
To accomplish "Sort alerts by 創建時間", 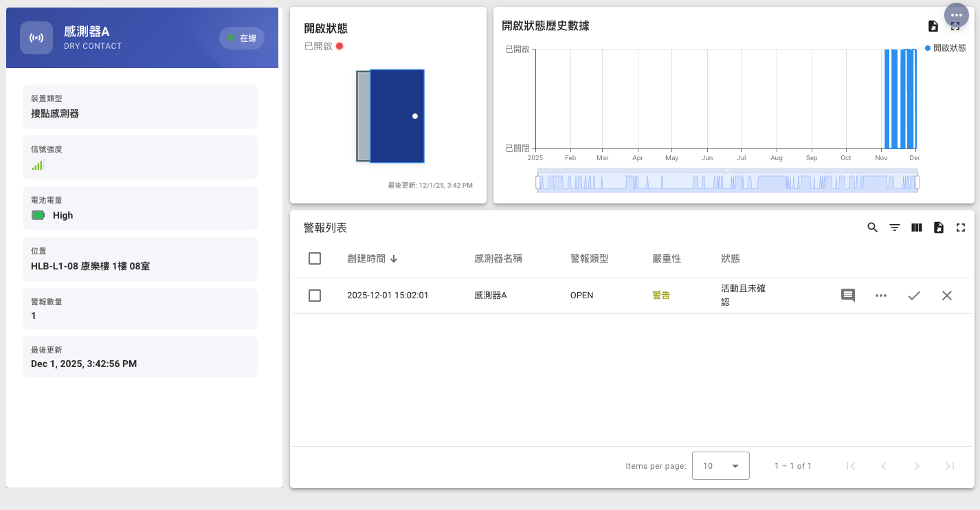I will click(372, 258).
